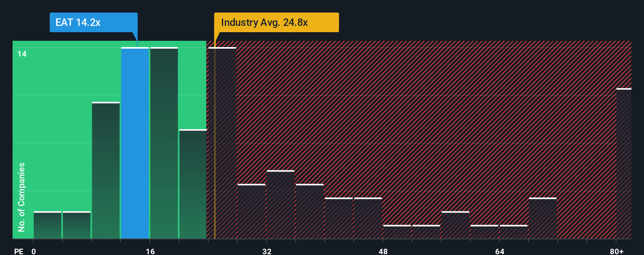Viewport: 644px width, 255px height.
Task: Click the yellow Industry Avg. 24.8x label
Action: click(276, 22)
